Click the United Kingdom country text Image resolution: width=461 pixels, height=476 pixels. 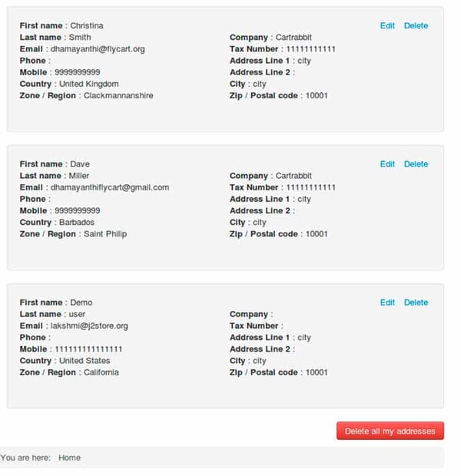(x=88, y=84)
